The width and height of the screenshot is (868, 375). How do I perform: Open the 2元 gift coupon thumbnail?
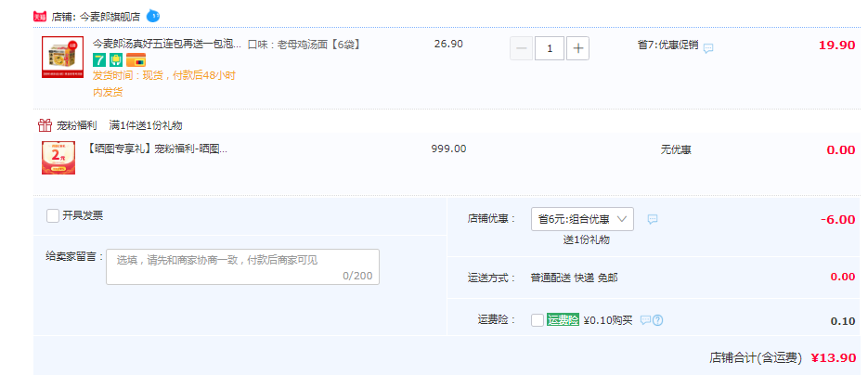click(x=58, y=158)
